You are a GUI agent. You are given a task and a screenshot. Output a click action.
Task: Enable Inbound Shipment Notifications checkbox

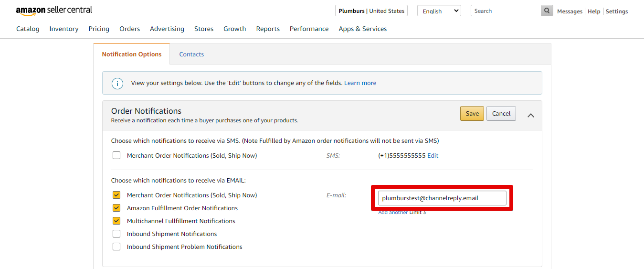coord(116,234)
